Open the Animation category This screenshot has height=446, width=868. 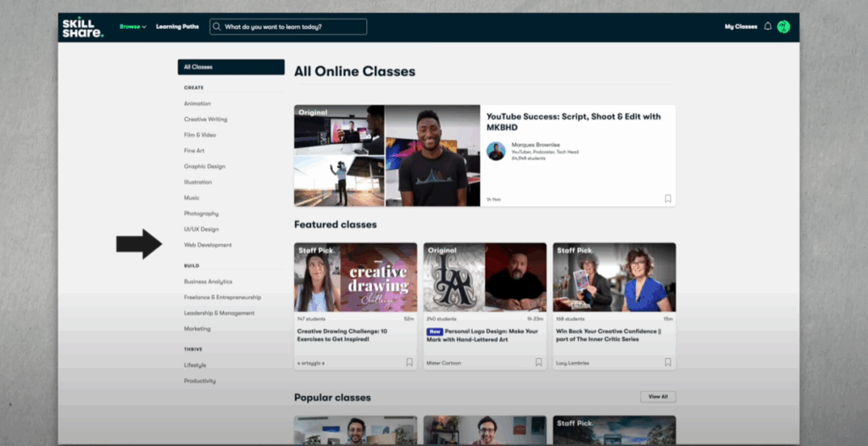pyautogui.click(x=197, y=103)
